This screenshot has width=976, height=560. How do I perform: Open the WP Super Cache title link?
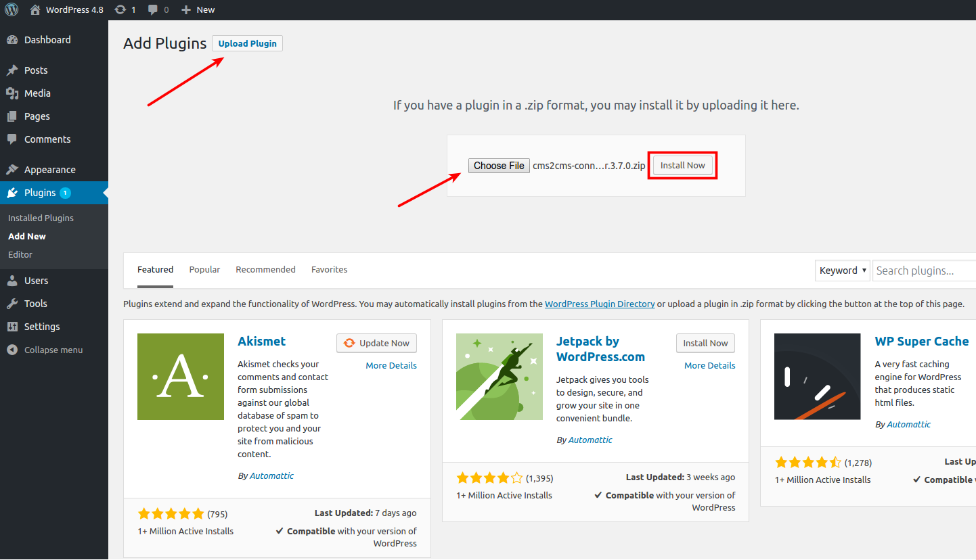(922, 341)
